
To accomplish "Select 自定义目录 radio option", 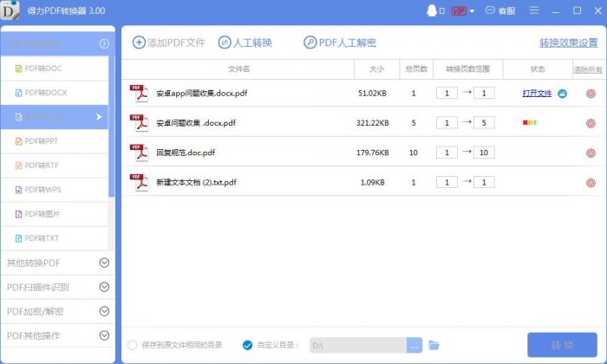I will point(247,345).
